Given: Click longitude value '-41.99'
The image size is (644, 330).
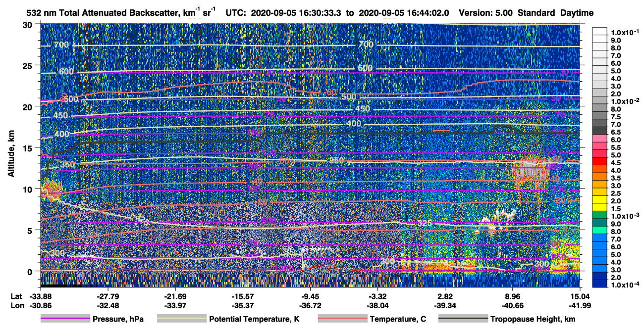Looking at the screenshot, I should pyautogui.click(x=580, y=305).
